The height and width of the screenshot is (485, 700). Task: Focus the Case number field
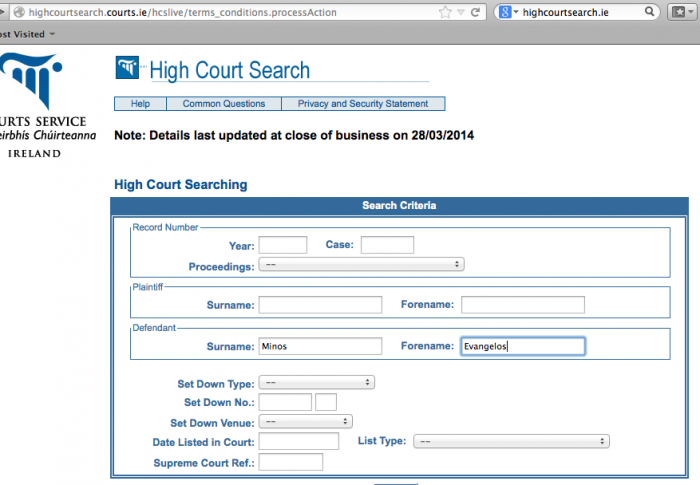(387, 245)
